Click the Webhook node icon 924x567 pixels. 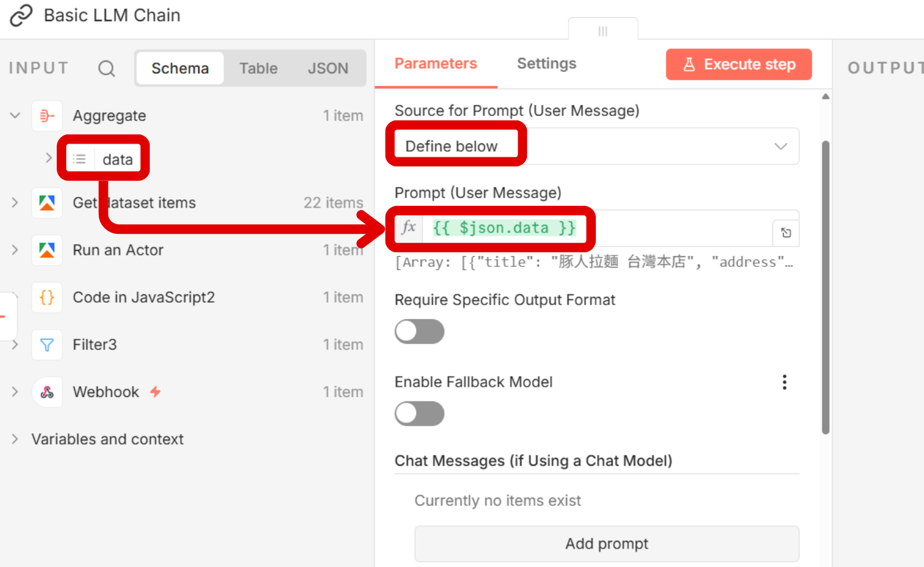coord(47,392)
